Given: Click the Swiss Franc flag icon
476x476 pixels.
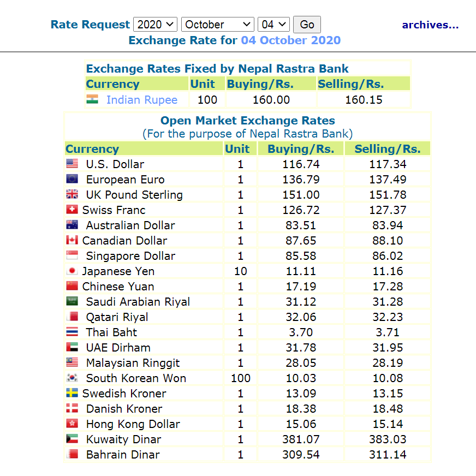Looking at the screenshot, I should pyautogui.click(x=72, y=209).
